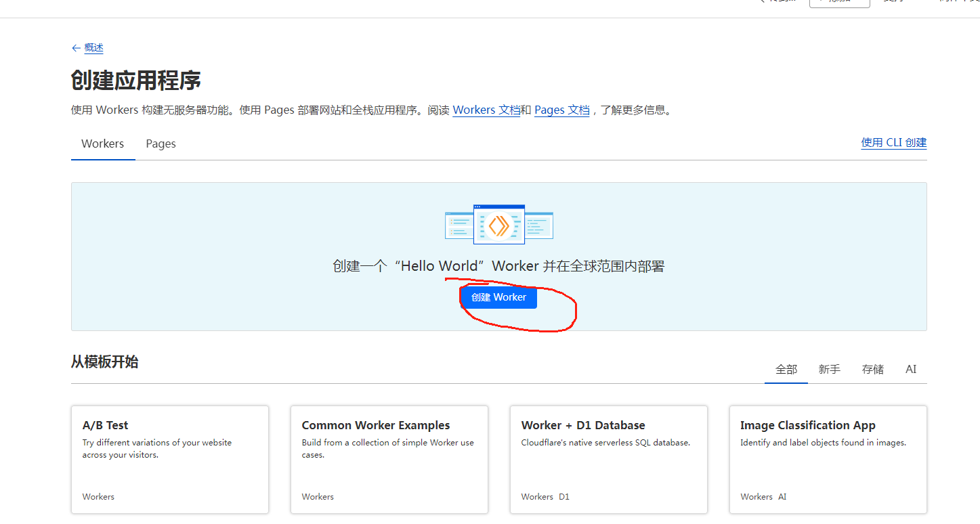980x524 pixels.
Task: Click the 使用 CLI 创建 link
Action: (x=893, y=142)
